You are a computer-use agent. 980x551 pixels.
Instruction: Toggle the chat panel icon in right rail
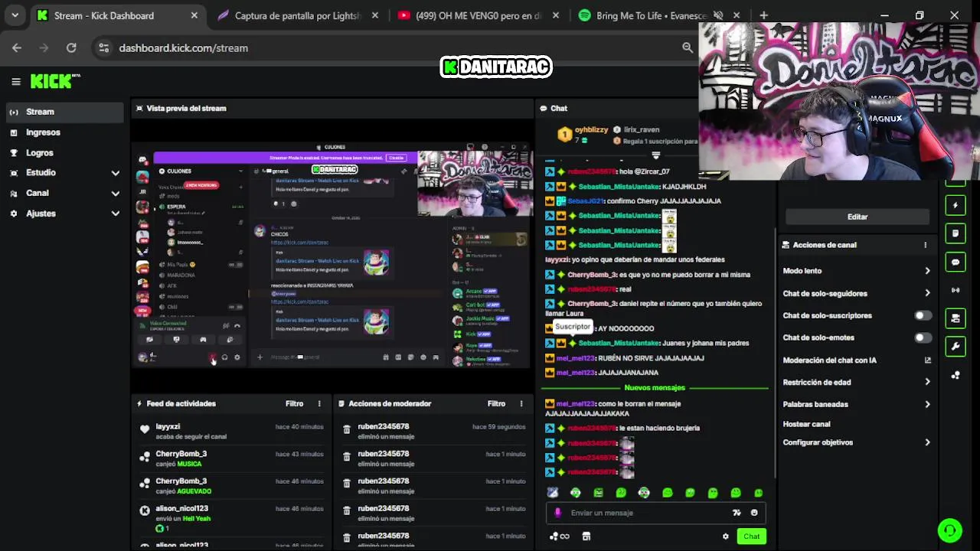tap(955, 262)
